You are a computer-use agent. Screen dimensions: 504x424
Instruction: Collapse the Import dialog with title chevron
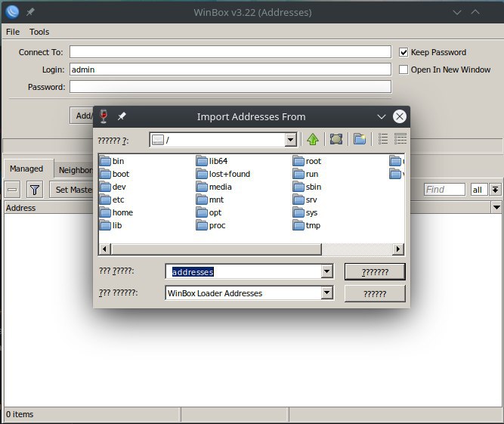coord(382,116)
